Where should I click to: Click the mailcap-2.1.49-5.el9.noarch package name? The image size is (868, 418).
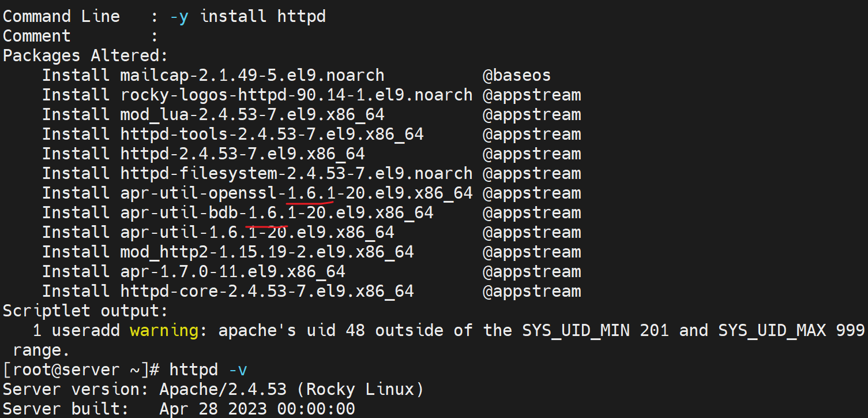252,75
